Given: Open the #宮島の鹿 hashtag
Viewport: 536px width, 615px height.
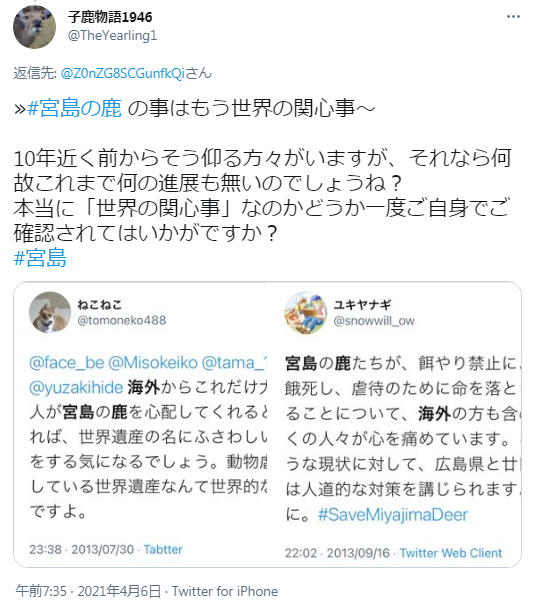Looking at the screenshot, I should 75,108.
